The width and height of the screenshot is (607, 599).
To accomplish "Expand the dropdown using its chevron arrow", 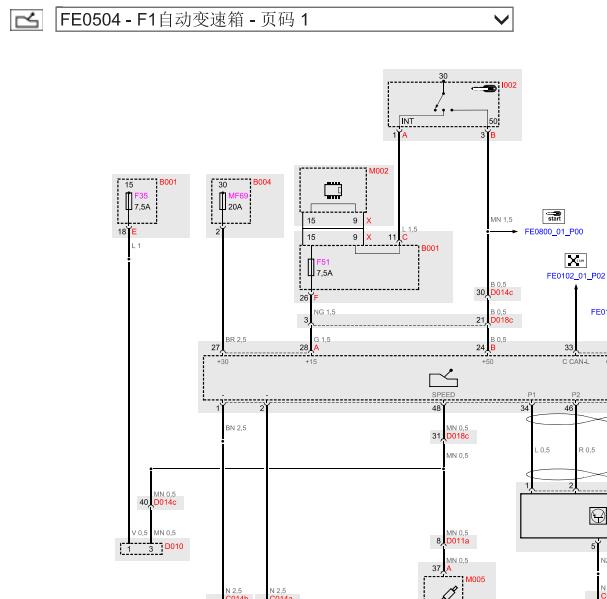I will (501, 19).
